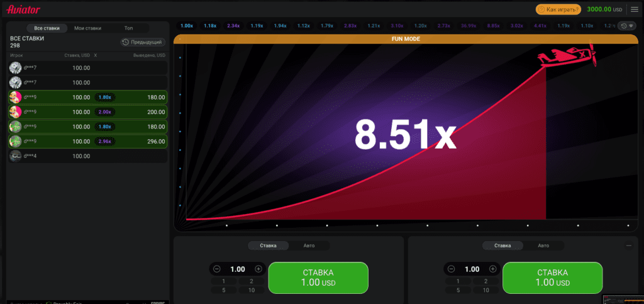644x304 pixels.
Task: Switch right panel to Авто mode
Action: (543, 245)
